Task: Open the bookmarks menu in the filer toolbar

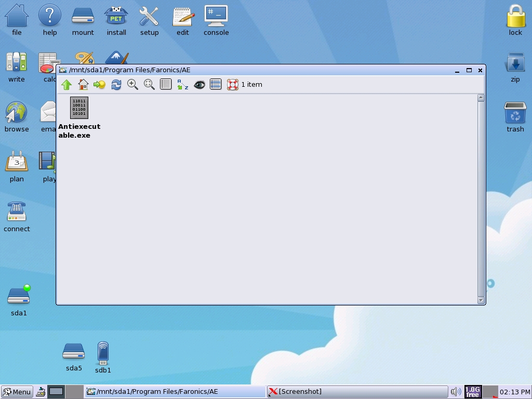Action: 99,85
